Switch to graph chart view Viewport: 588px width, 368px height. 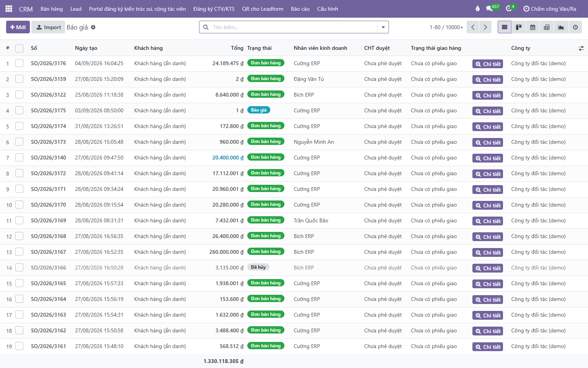tap(561, 27)
